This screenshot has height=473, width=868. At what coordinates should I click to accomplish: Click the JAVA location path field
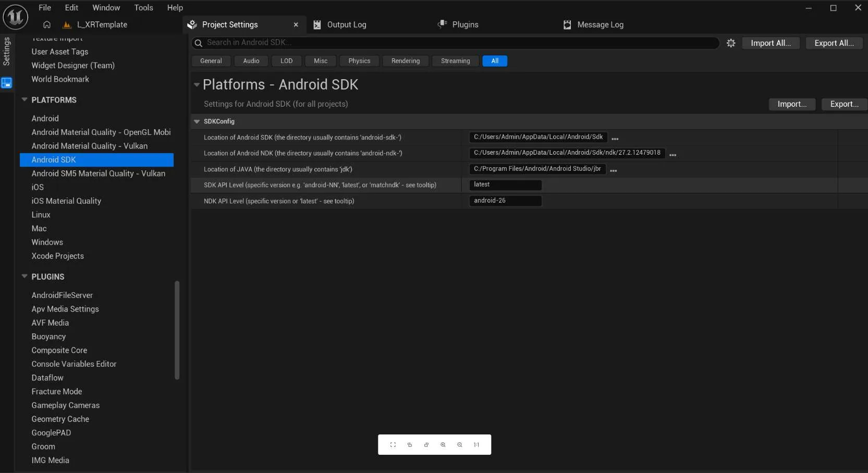coord(537,169)
